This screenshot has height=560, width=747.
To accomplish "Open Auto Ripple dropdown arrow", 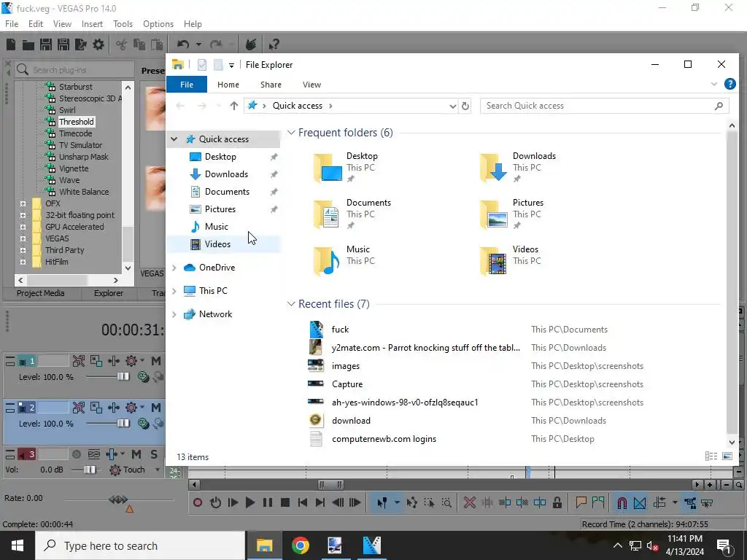I will click(675, 502).
